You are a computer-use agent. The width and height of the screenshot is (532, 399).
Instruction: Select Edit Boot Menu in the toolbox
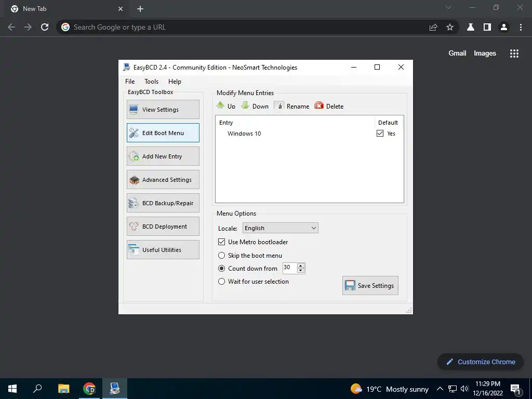click(x=163, y=132)
